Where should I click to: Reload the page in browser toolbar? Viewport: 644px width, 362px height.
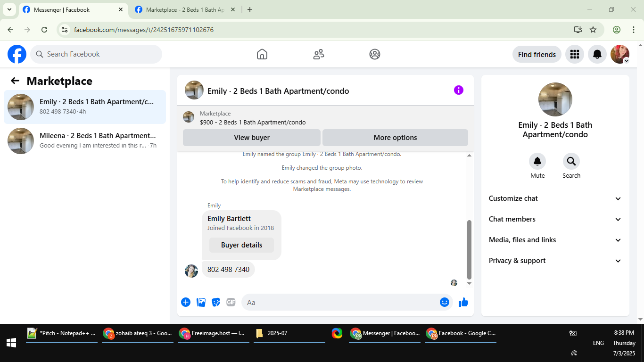point(44,30)
